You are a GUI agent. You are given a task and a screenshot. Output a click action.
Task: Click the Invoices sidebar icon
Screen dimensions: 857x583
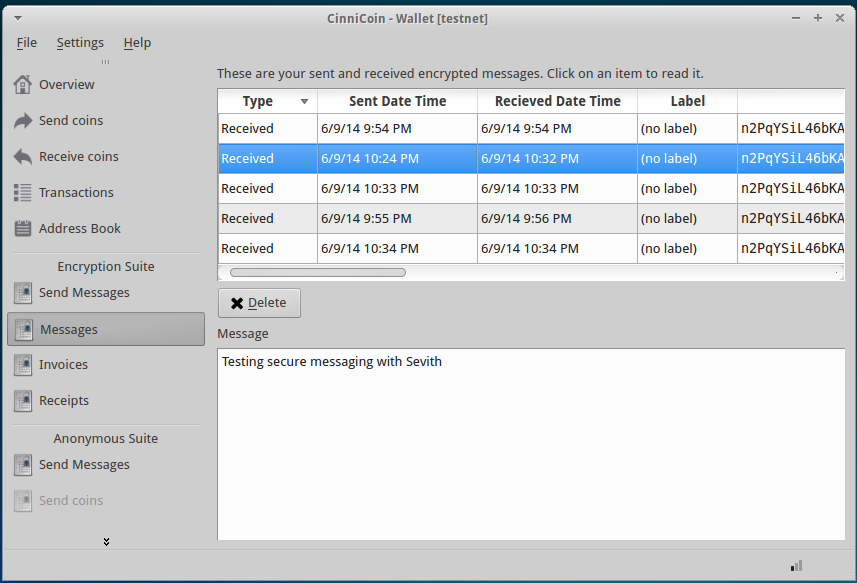click(x=23, y=365)
